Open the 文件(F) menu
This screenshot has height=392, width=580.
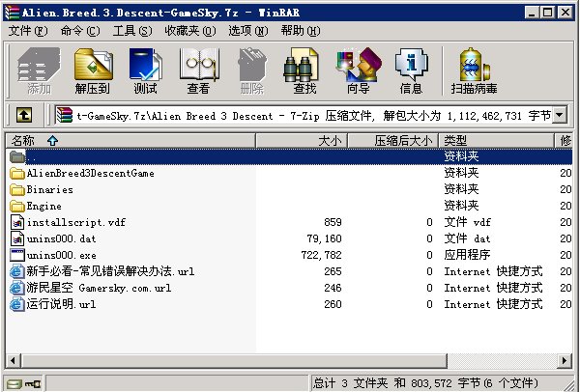[28, 31]
